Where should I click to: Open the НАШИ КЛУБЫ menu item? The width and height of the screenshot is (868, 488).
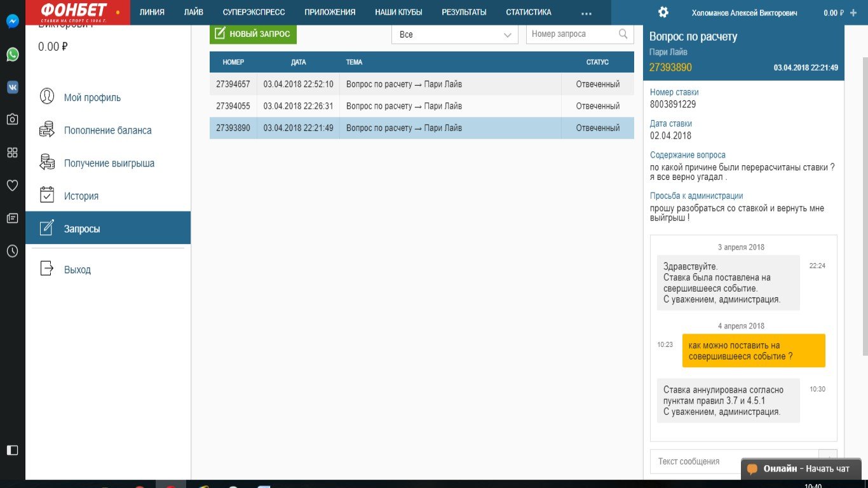(x=398, y=12)
